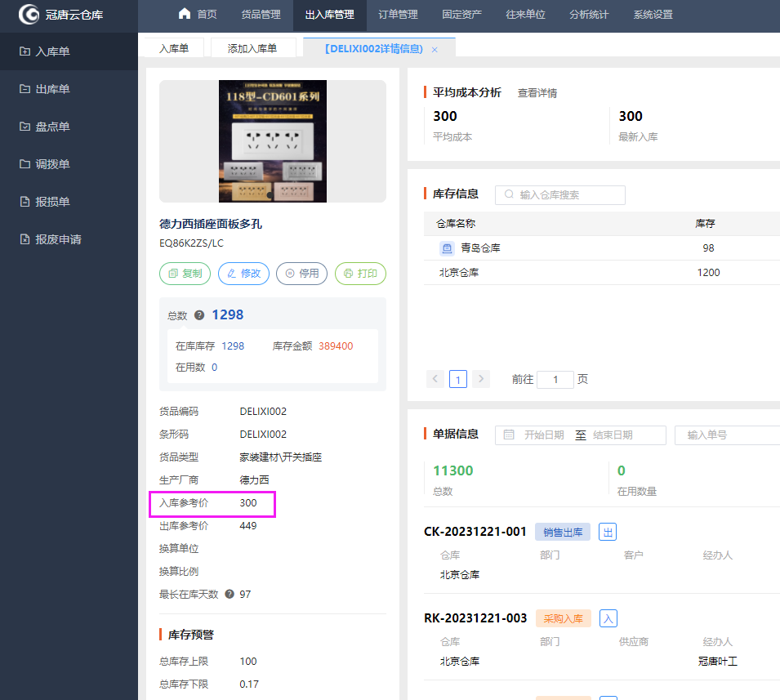Click the 入 inbound icon badge
The image size is (780, 700).
[x=608, y=618]
